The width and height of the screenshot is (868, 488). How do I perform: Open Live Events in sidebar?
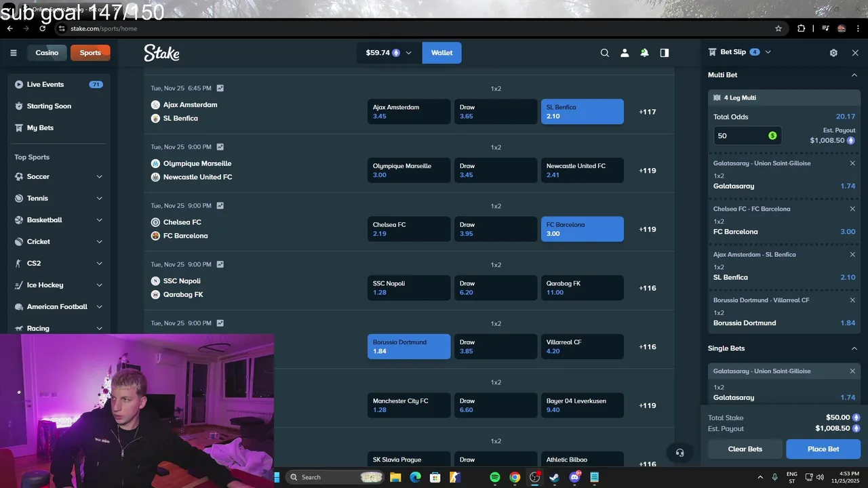point(58,84)
